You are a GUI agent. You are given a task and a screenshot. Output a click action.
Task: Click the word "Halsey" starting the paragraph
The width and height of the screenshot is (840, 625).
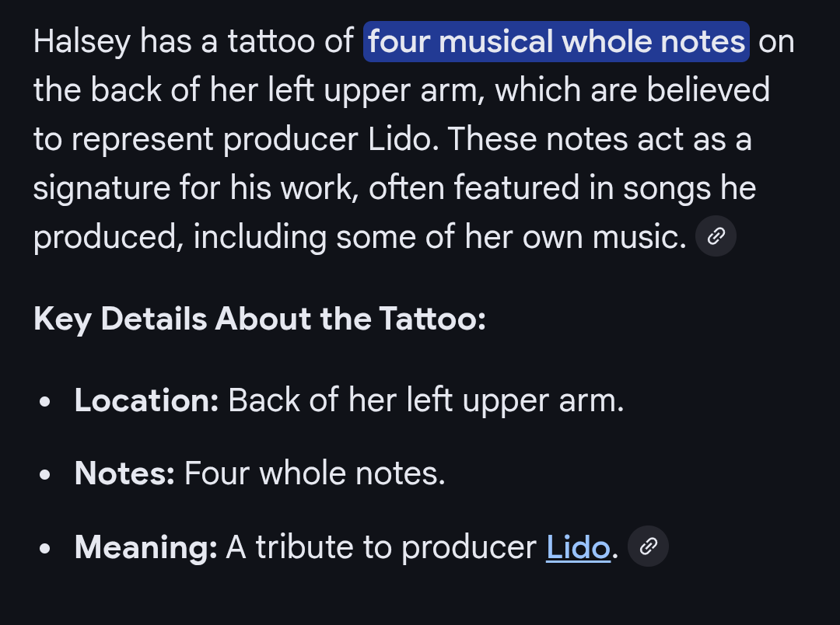[x=82, y=42]
